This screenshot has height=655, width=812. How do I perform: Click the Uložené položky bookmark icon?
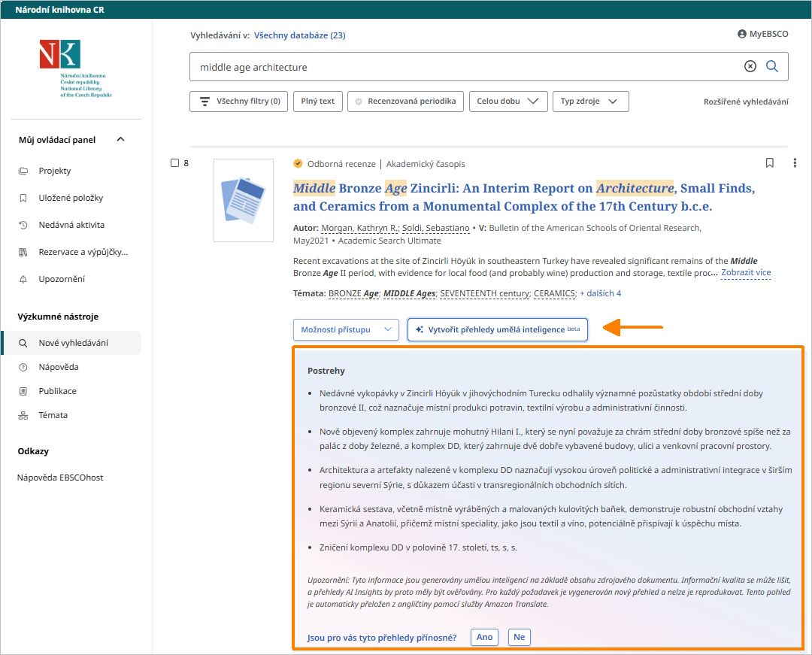pos(23,198)
